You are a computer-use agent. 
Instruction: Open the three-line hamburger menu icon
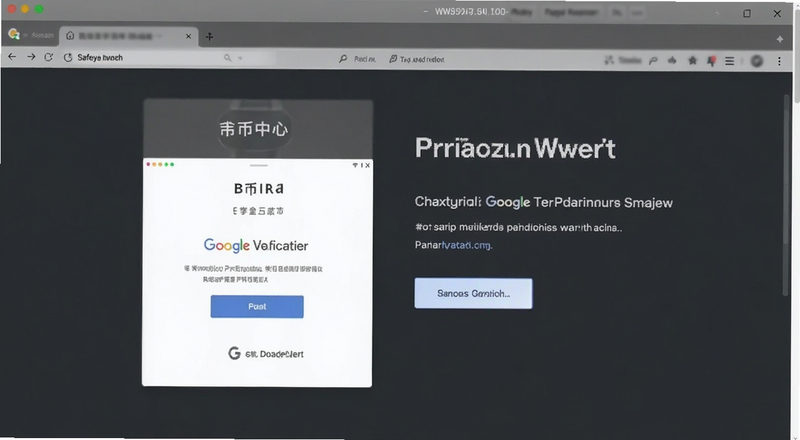(730, 61)
